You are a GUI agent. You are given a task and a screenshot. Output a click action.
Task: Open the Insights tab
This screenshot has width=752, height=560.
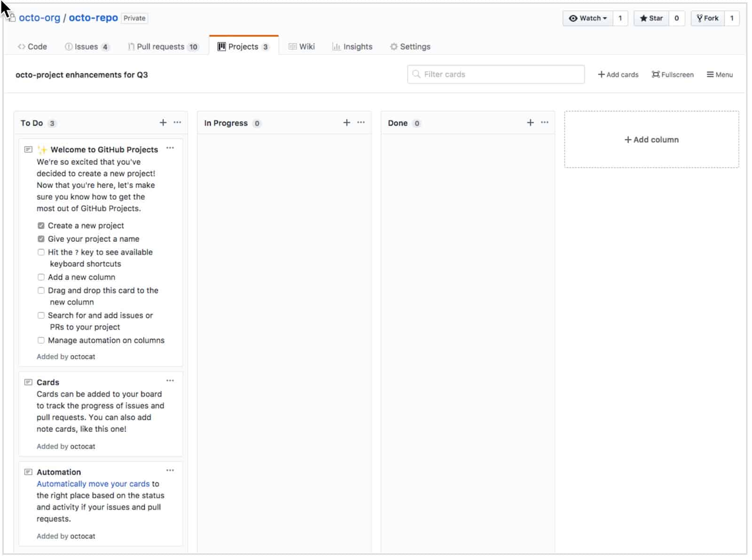point(352,47)
